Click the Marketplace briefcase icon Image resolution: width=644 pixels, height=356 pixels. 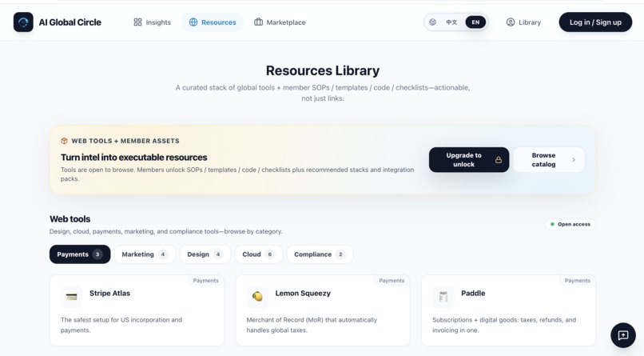[258, 22]
